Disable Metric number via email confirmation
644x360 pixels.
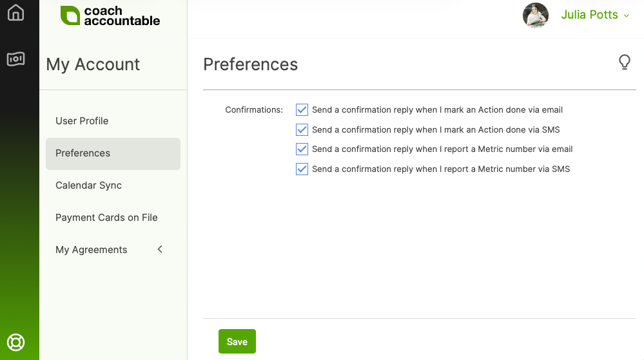coord(302,149)
